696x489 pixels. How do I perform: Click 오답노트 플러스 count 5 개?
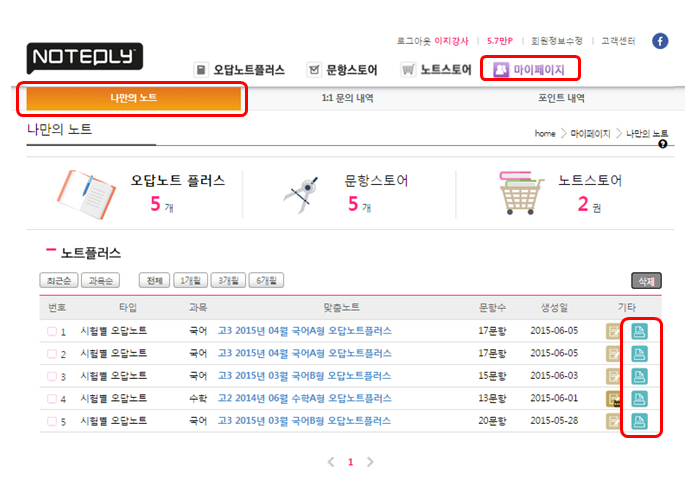coord(162,205)
